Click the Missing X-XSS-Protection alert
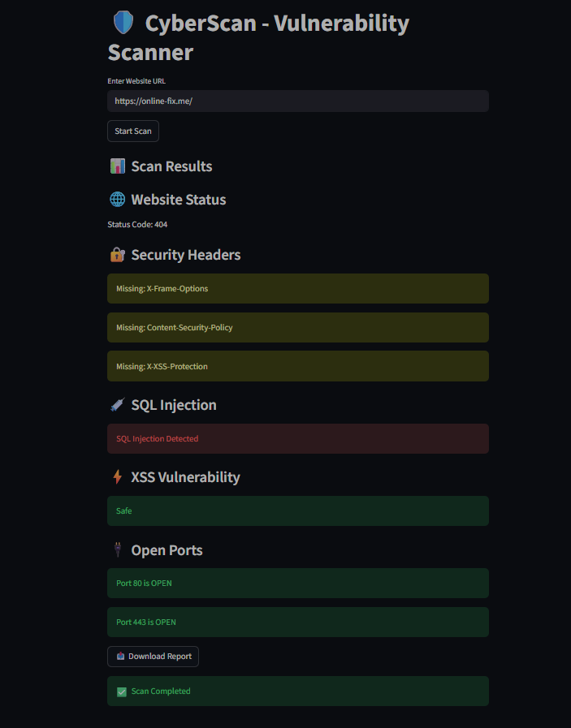Image resolution: width=571 pixels, height=728 pixels. click(x=297, y=366)
